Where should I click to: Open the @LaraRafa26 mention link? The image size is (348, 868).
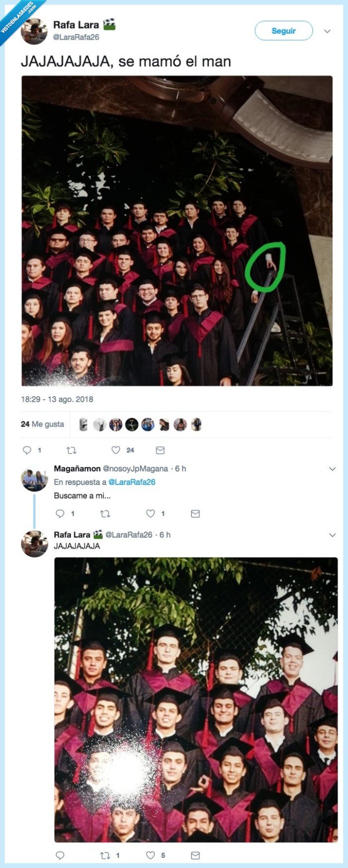click(x=132, y=482)
